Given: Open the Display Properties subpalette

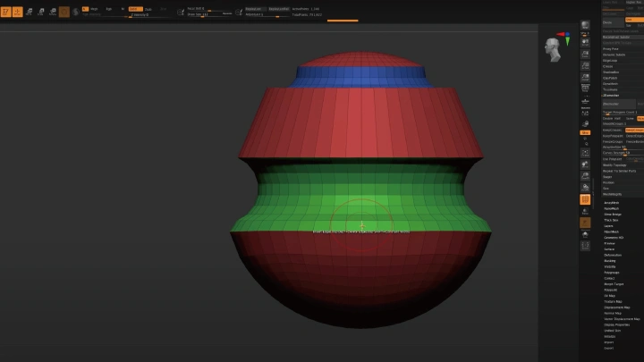Looking at the screenshot, I should tap(616, 324).
